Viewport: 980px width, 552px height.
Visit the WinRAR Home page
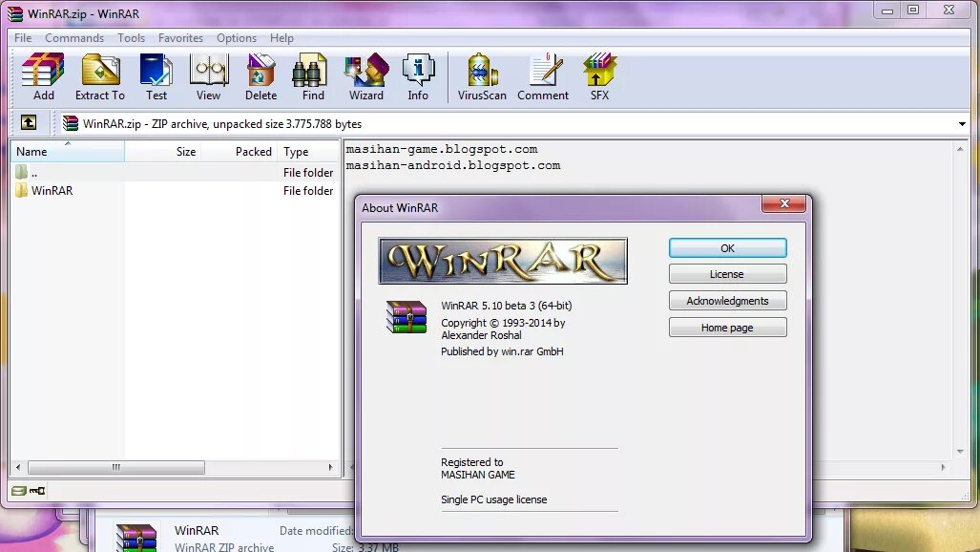point(727,328)
